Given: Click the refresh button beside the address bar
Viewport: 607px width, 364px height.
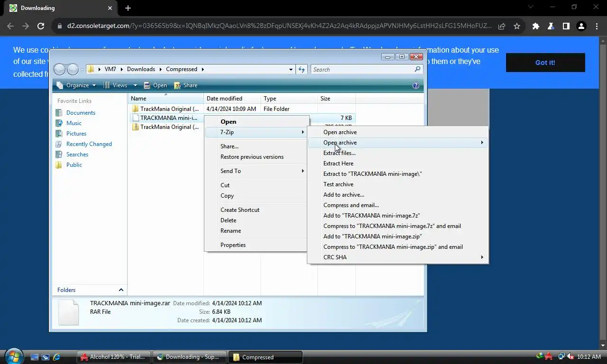Looking at the screenshot, I should coord(302,69).
